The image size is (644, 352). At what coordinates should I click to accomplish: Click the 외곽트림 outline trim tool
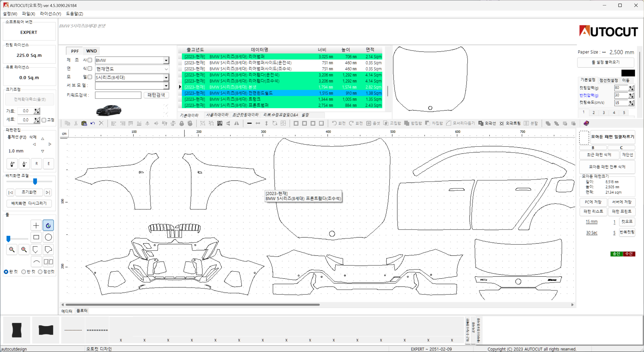point(510,123)
